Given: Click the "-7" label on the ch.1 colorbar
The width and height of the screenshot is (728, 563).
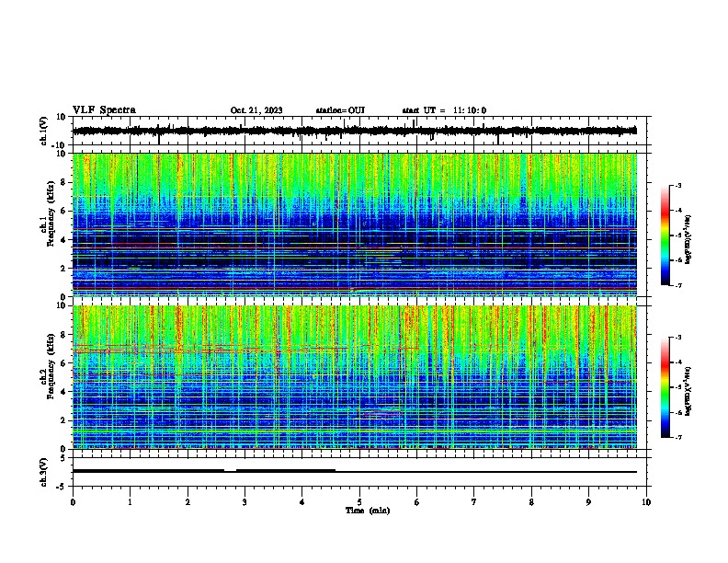Looking at the screenshot, I should pyautogui.click(x=677, y=285).
